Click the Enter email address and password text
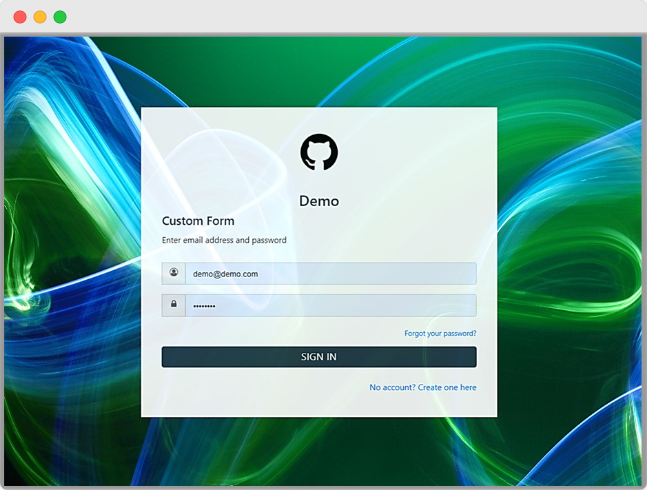 [224, 240]
